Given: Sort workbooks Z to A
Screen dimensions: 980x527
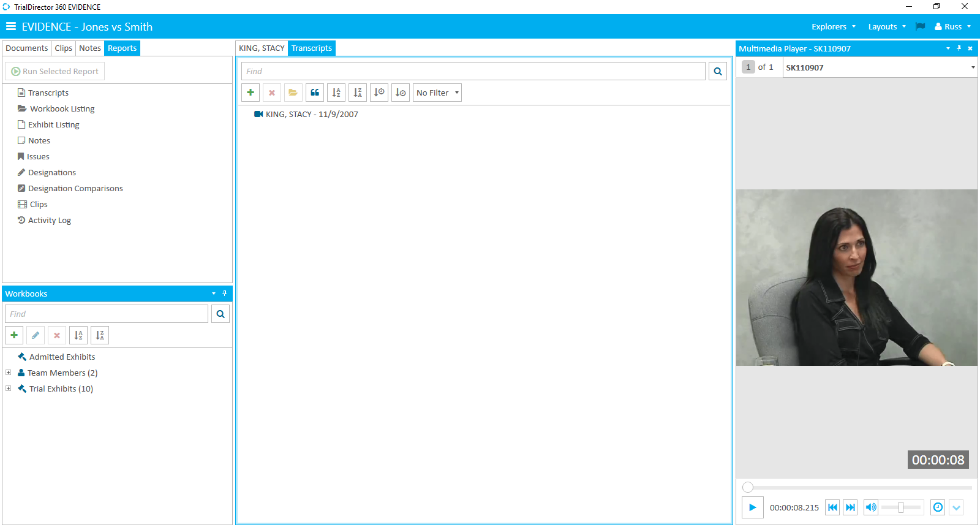Looking at the screenshot, I should (100, 335).
